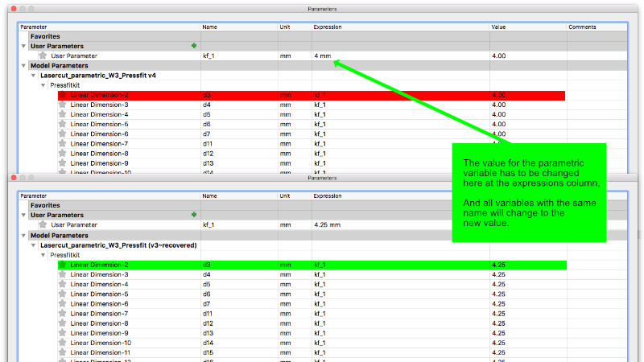Image resolution: width=644 pixels, height=362 pixels.
Task: Toggle favorite star for Linear Dimension-4, upper window
Action: click(63, 114)
